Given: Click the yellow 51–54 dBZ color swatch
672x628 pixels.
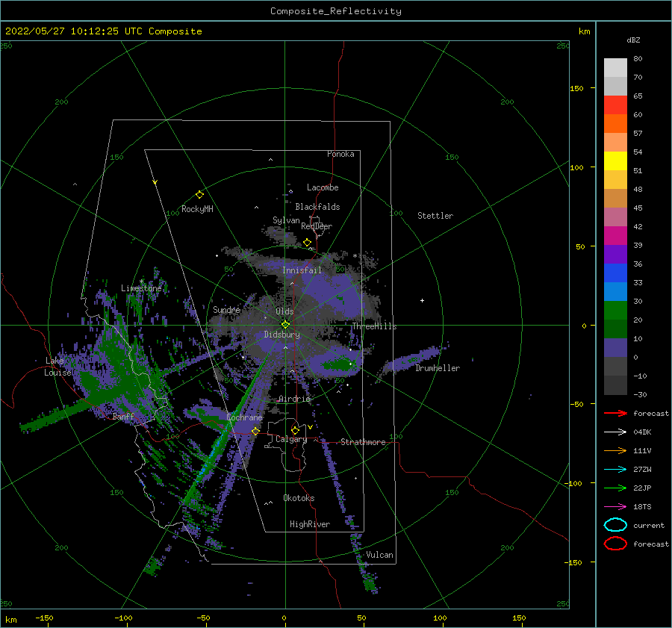Looking at the screenshot, I should point(615,161).
